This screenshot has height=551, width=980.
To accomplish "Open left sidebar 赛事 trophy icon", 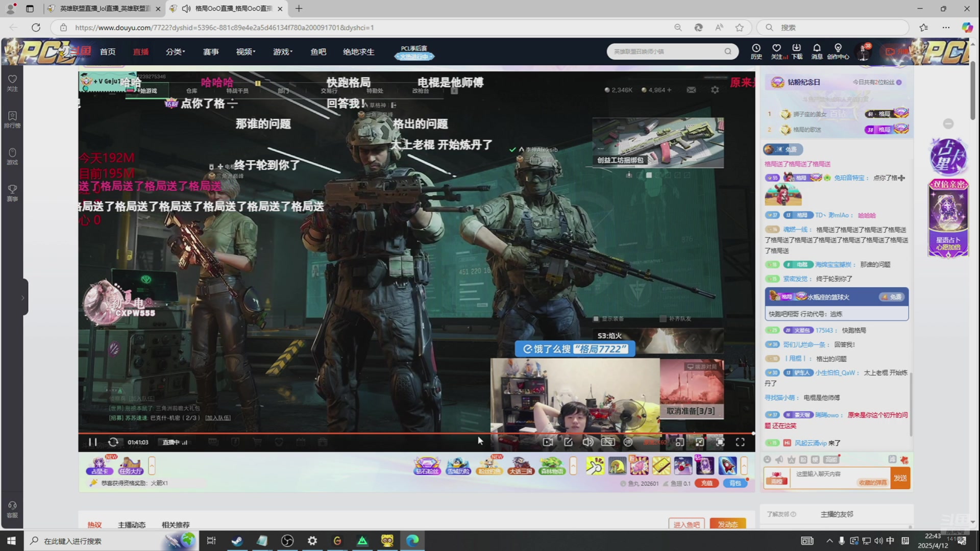I will pyautogui.click(x=12, y=193).
